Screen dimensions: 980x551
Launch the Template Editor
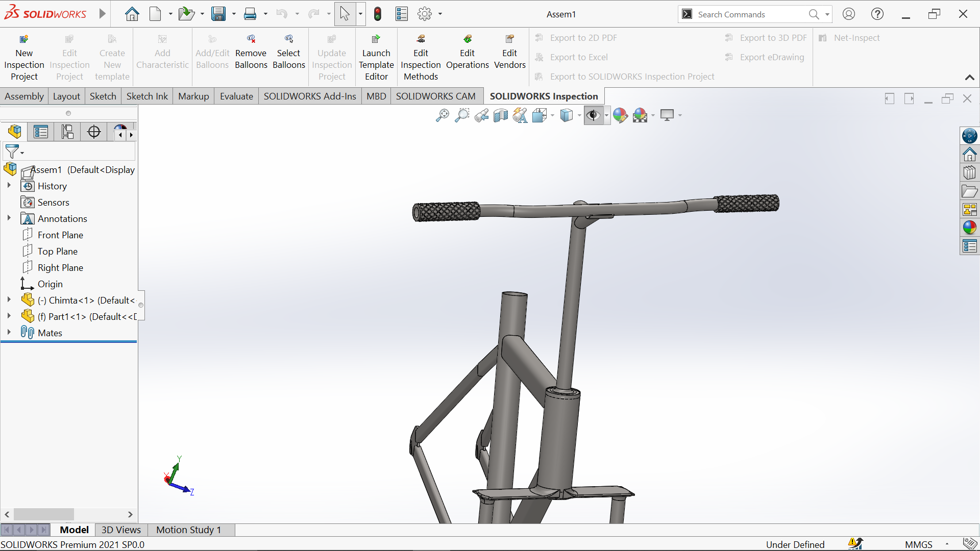[376, 58]
